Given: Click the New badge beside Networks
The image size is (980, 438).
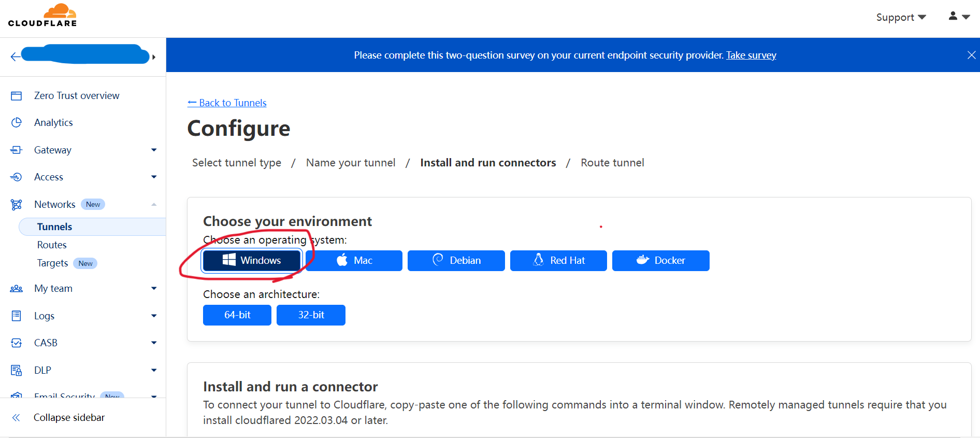Looking at the screenshot, I should [x=93, y=205].
